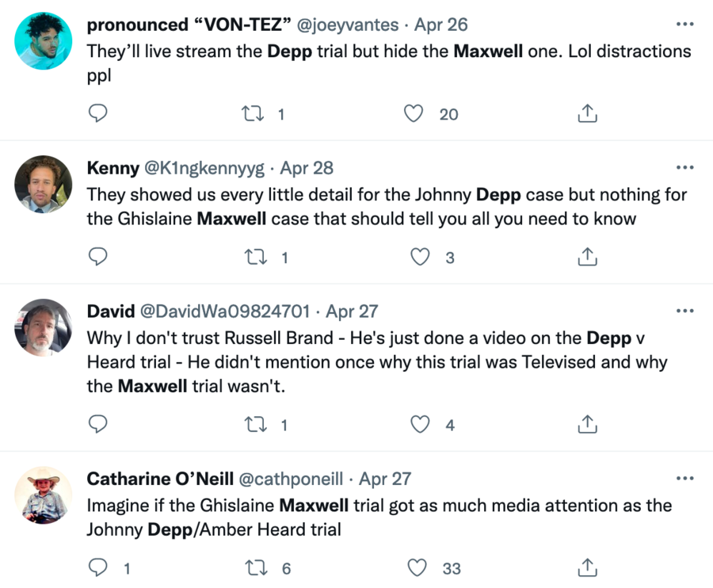Image resolution: width=713 pixels, height=588 pixels.
Task: Open the Apr 26 tweet timestamp
Action: [440, 25]
